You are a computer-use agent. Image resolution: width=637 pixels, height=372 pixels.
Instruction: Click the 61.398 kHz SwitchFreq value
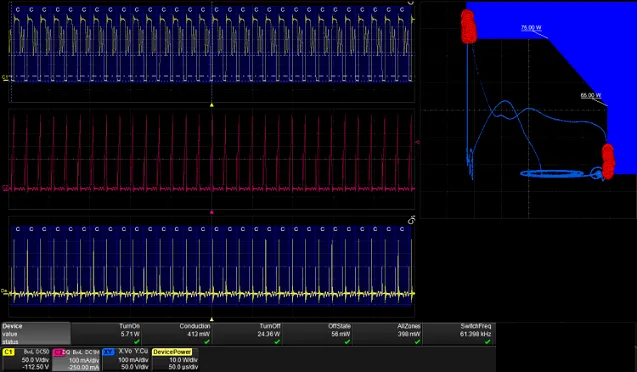pyautogui.click(x=476, y=334)
